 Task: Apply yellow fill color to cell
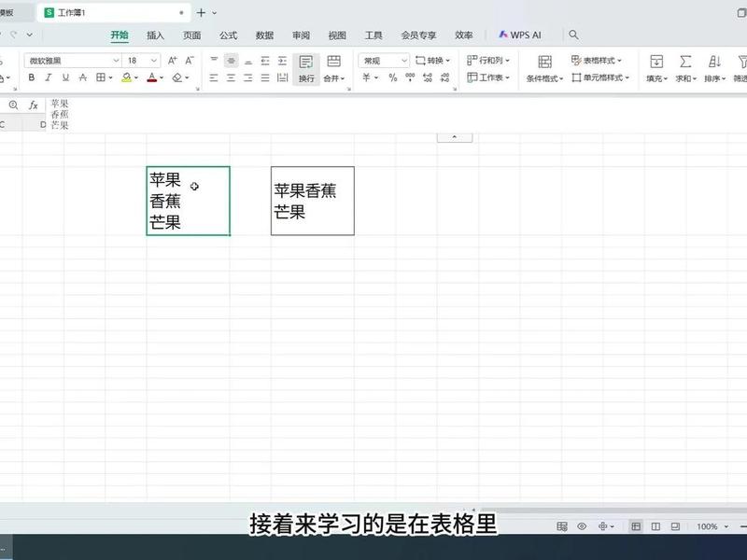(126, 77)
